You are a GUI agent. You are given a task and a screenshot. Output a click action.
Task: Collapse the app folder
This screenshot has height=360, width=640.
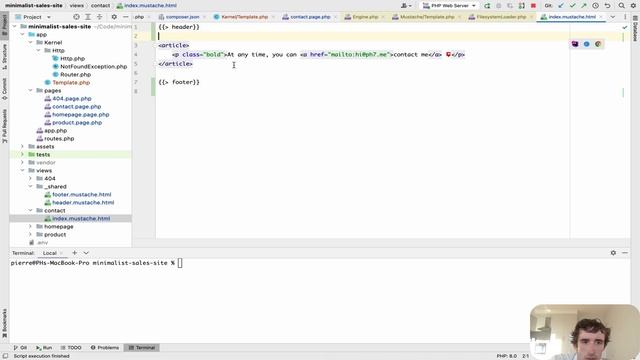(22, 35)
